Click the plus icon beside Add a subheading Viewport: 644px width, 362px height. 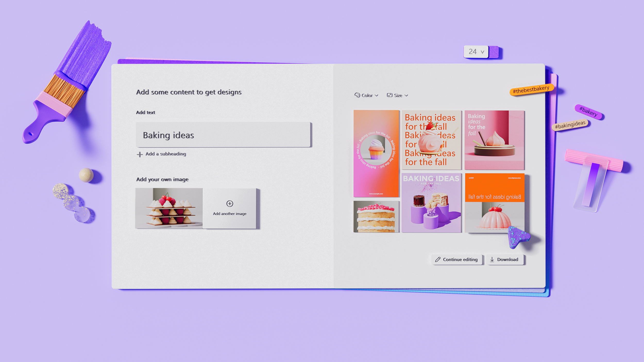140,154
